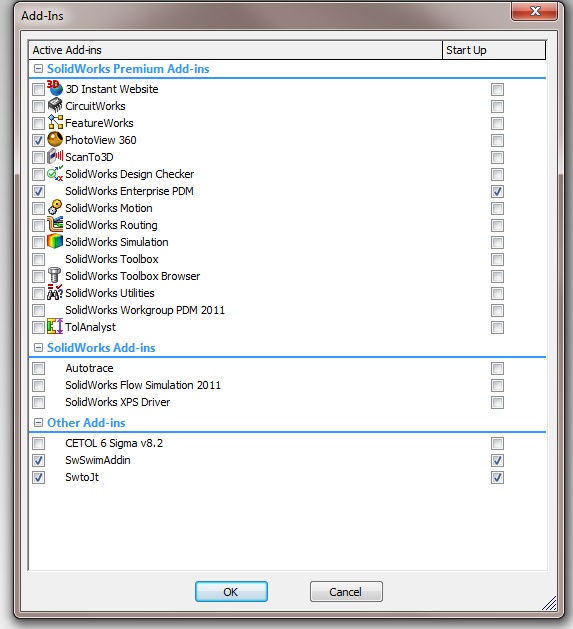Click the SolidWorks Design Checker icon
Image resolution: width=573 pixels, height=629 pixels.
tap(55, 174)
